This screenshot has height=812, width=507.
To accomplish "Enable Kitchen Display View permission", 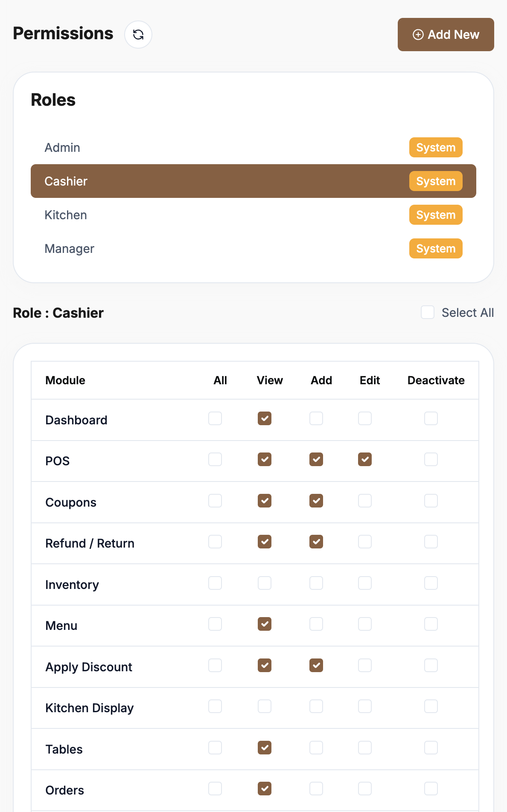I will (265, 707).
